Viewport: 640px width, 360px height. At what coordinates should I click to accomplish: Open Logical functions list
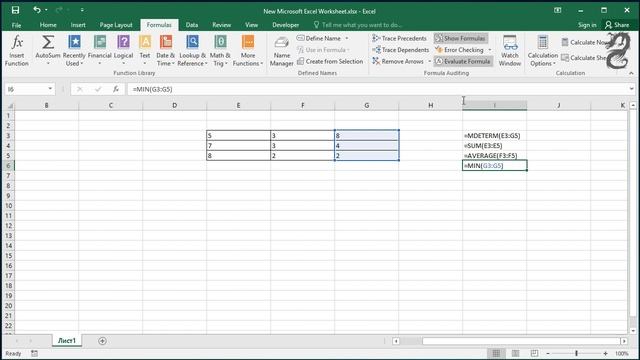[x=123, y=51]
